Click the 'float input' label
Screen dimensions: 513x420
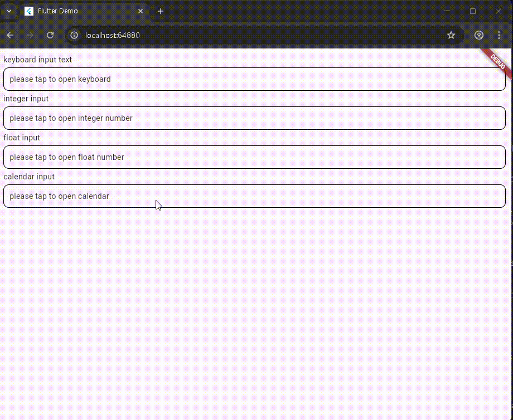click(22, 138)
